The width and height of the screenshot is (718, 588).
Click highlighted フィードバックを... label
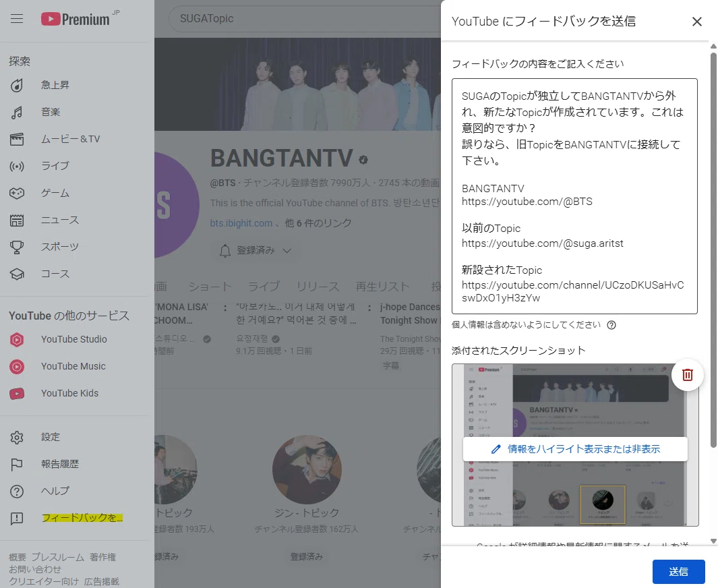pyautogui.click(x=82, y=519)
